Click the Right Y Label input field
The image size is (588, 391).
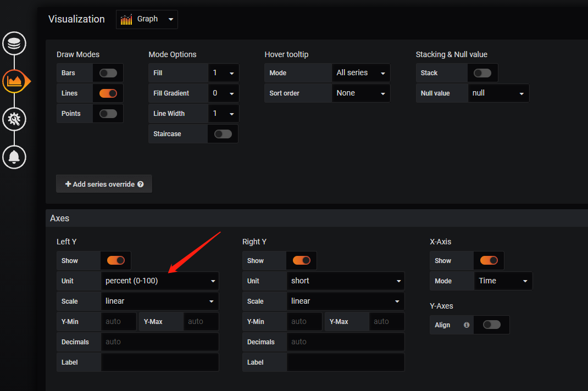(x=346, y=362)
